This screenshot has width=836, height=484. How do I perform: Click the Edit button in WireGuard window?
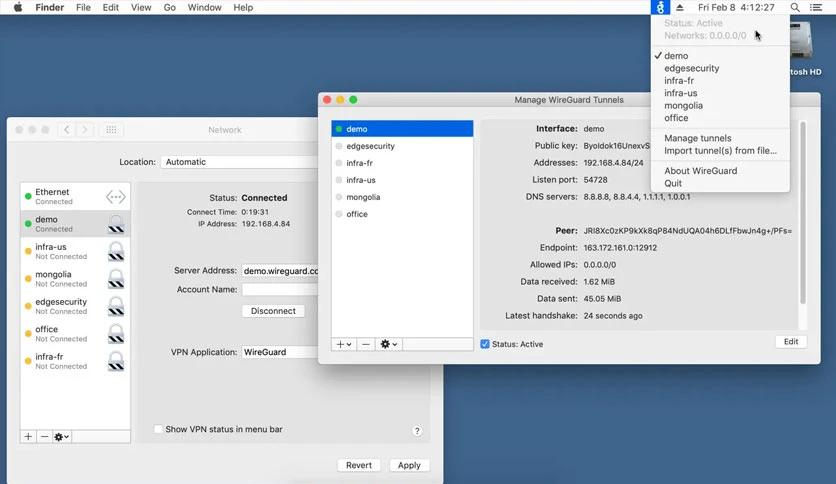click(x=791, y=342)
